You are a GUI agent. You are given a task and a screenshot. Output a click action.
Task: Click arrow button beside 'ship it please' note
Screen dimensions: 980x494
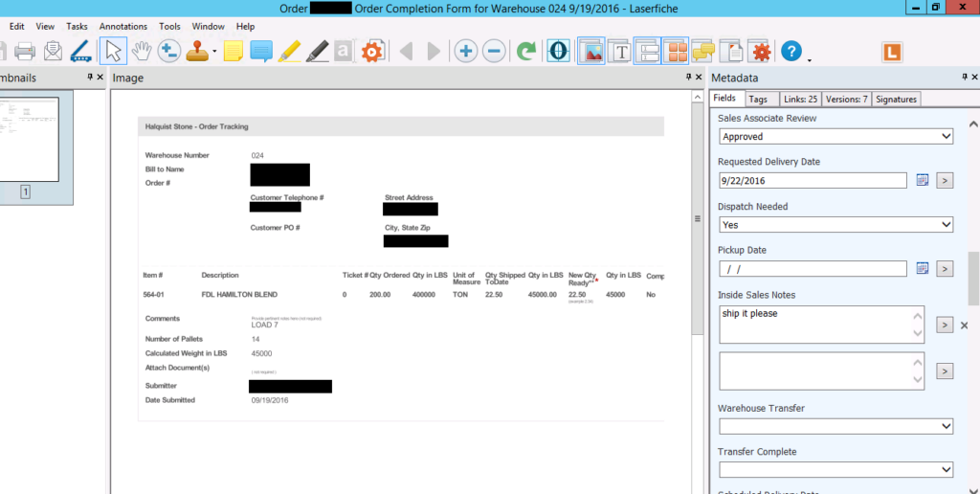945,326
